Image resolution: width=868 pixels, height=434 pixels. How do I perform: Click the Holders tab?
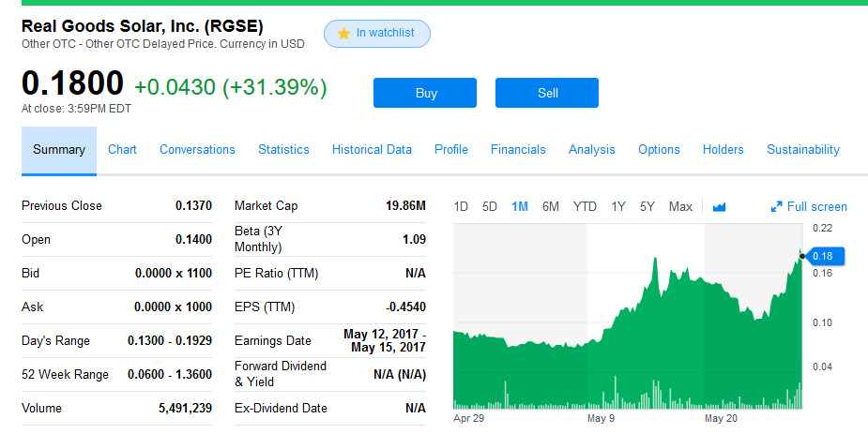point(723,150)
